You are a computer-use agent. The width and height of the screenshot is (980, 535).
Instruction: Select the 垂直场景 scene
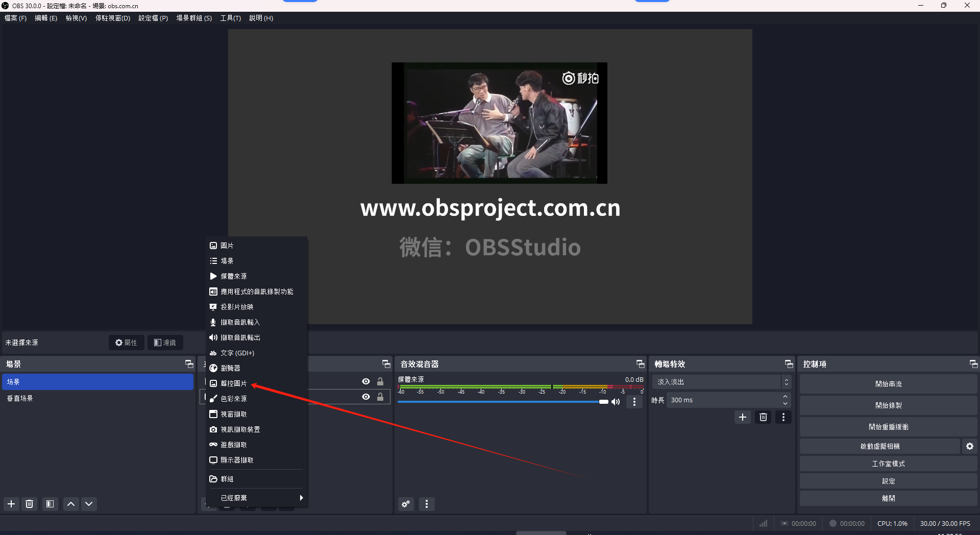point(97,398)
